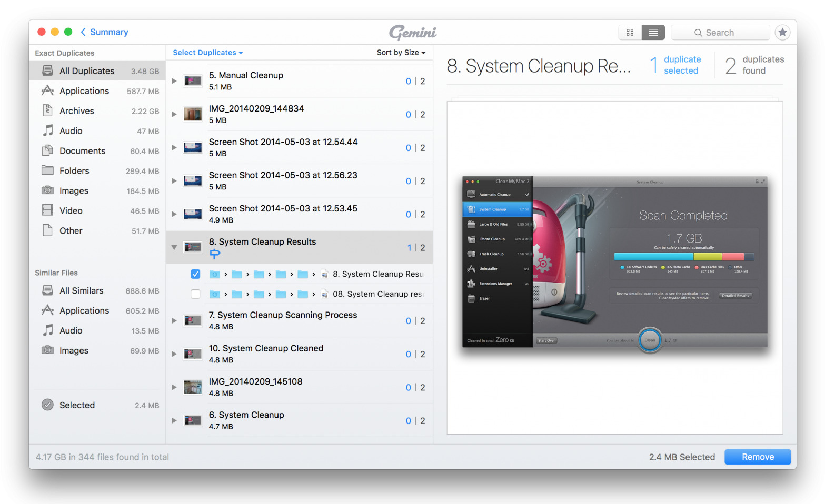Image resolution: width=825 pixels, height=504 pixels.
Task: Click the All Duplicates stack icon
Action: click(x=47, y=70)
